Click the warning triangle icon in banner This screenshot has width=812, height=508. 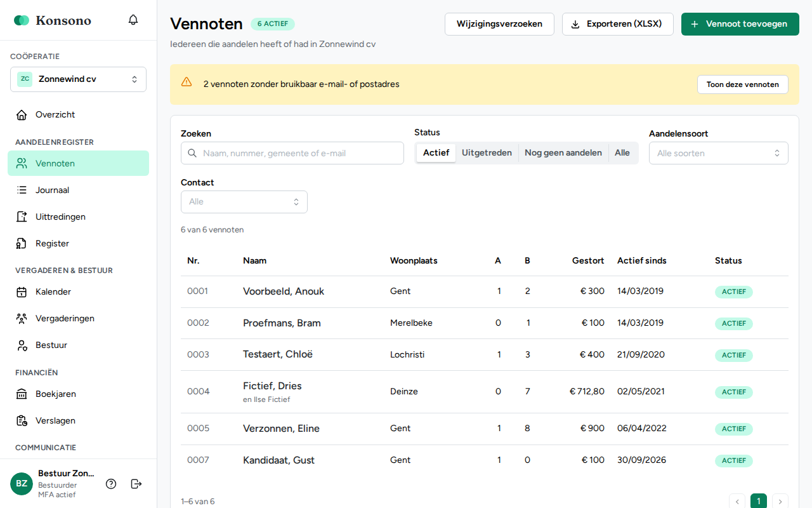click(x=187, y=82)
